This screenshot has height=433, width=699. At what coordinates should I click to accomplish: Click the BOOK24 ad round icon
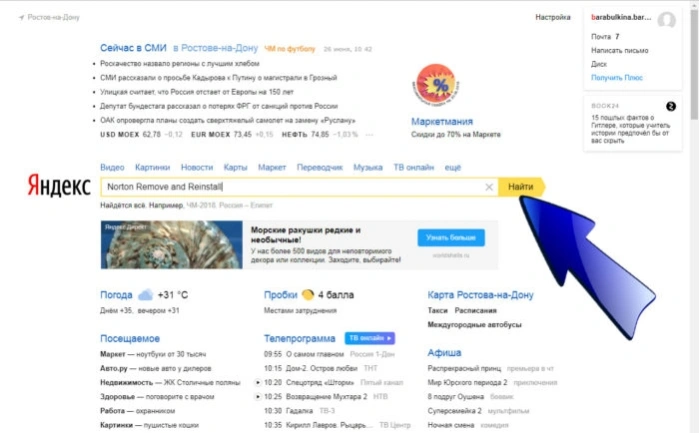click(670, 106)
